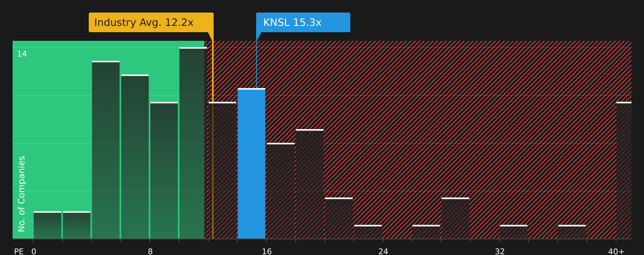Click the x-axis value 40+
The width and height of the screenshot is (644, 255).
[617, 251]
